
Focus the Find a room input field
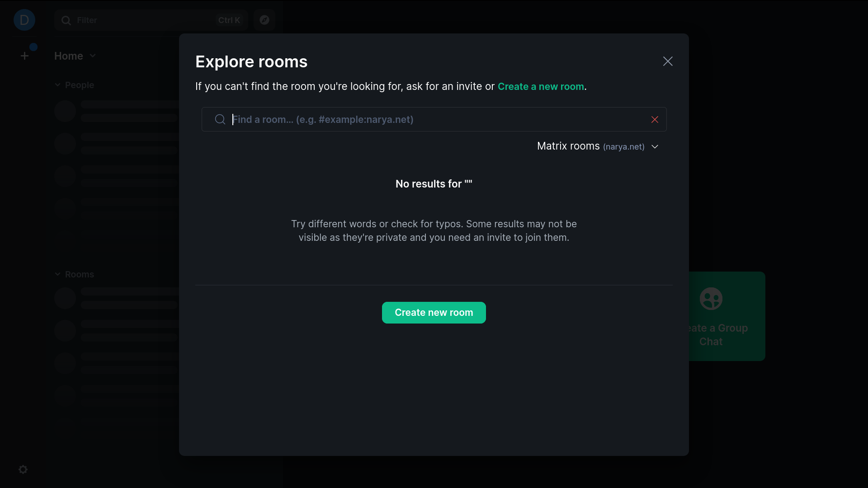pyautogui.click(x=434, y=119)
